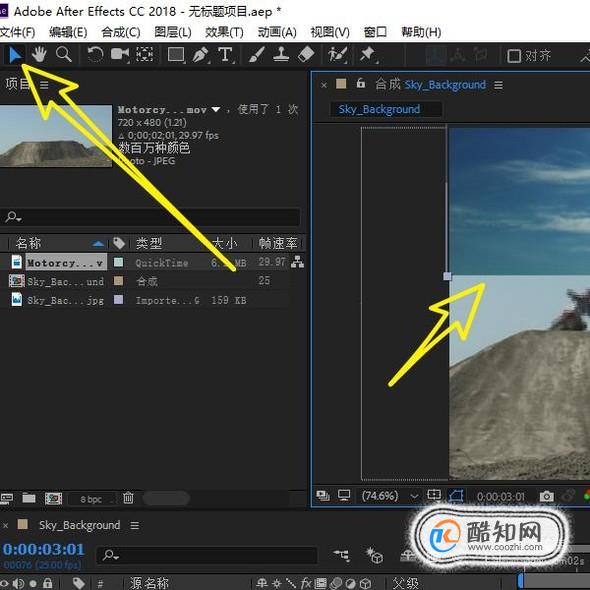Create a new folder in project panel

pyautogui.click(x=29, y=498)
